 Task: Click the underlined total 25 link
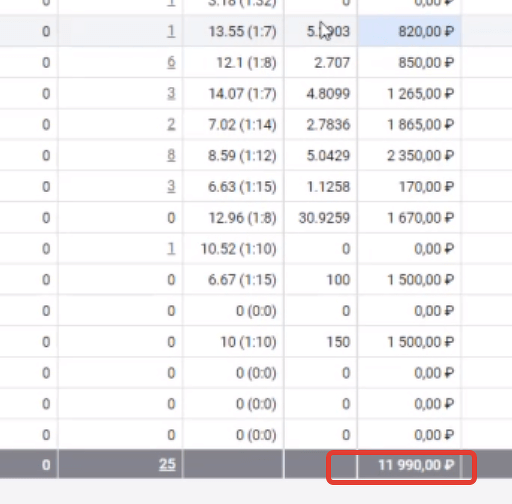tap(167, 464)
